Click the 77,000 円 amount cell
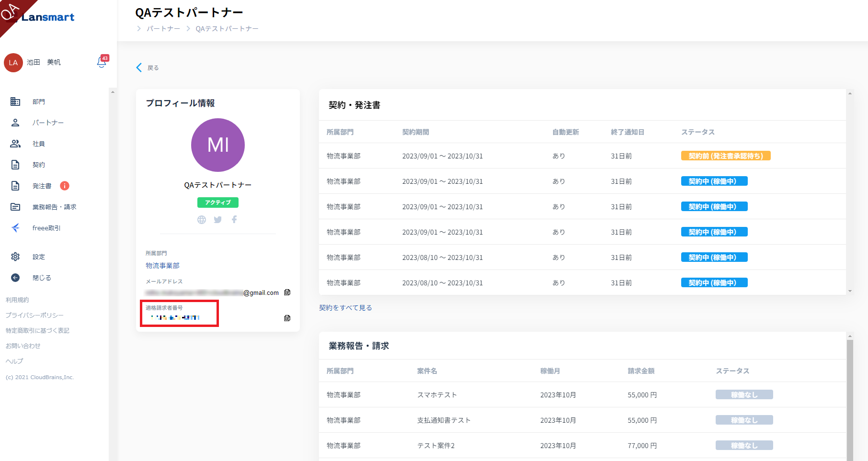The image size is (868, 461). click(642, 446)
